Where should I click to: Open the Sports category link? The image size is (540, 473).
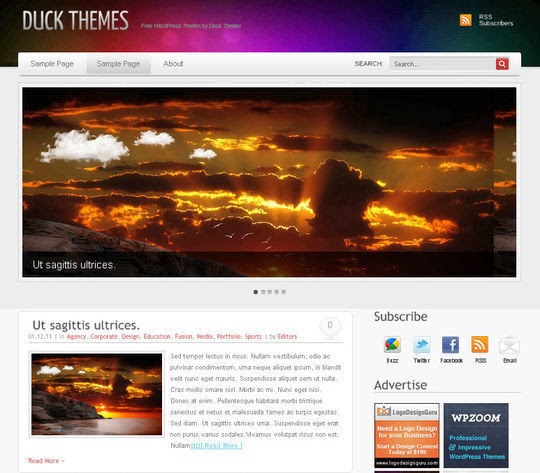coord(253,337)
